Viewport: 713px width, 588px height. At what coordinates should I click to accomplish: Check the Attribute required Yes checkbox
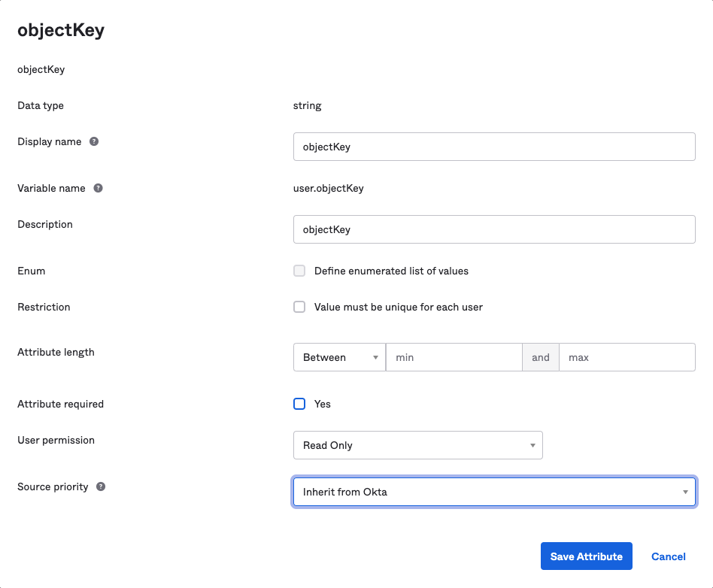point(299,404)
